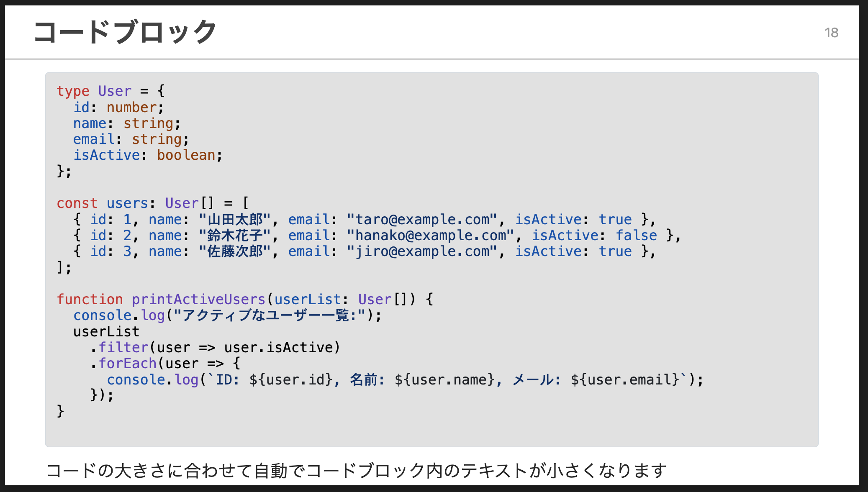Click the string "鈴木花子" in the code
This screenshot has width=868, height=492.
tap(235, 235)
